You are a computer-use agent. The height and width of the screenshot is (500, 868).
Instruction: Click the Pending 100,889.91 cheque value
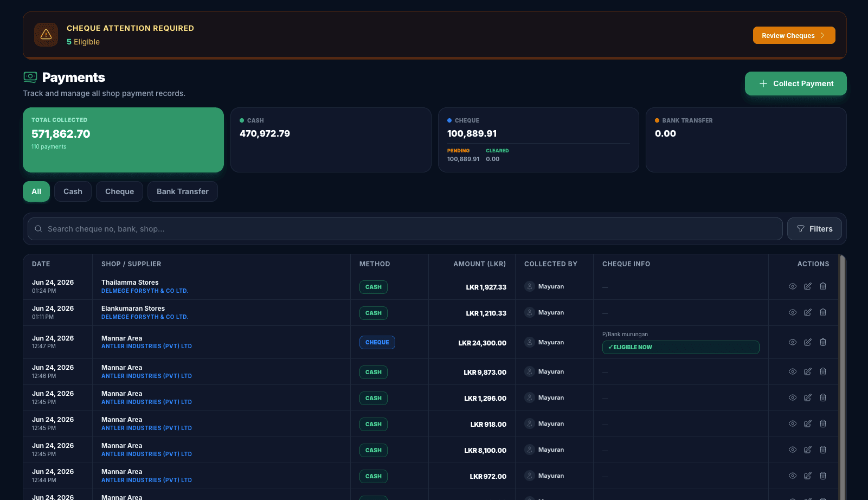pos(463,159)
